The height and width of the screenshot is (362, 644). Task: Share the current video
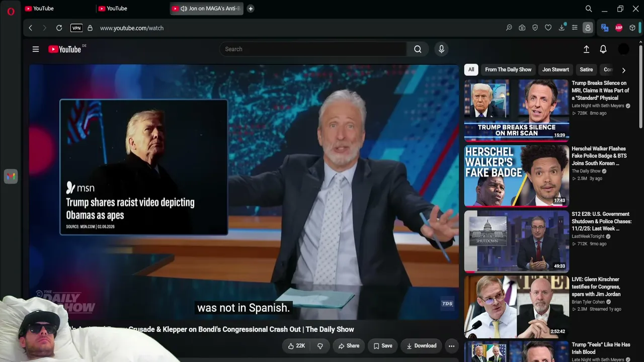click(x=349, y=346)
